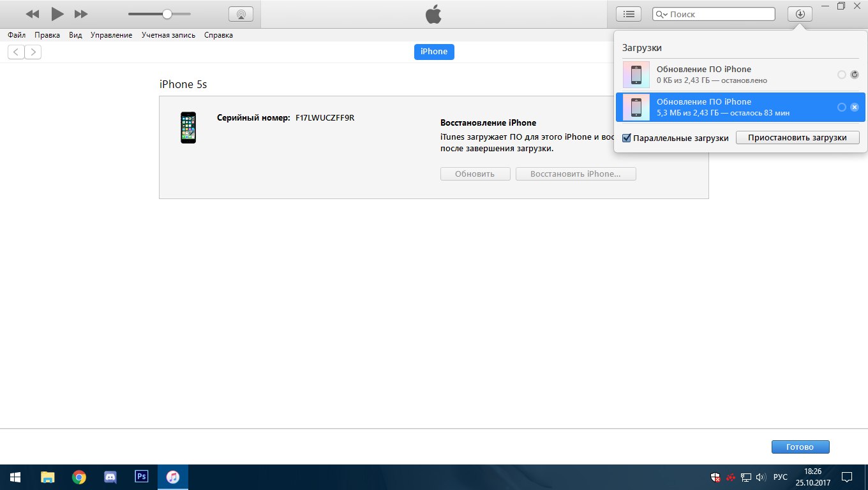This screenshot has height=490, width=868.
Task: Click the volume slider knob
Action: point(167,13)
